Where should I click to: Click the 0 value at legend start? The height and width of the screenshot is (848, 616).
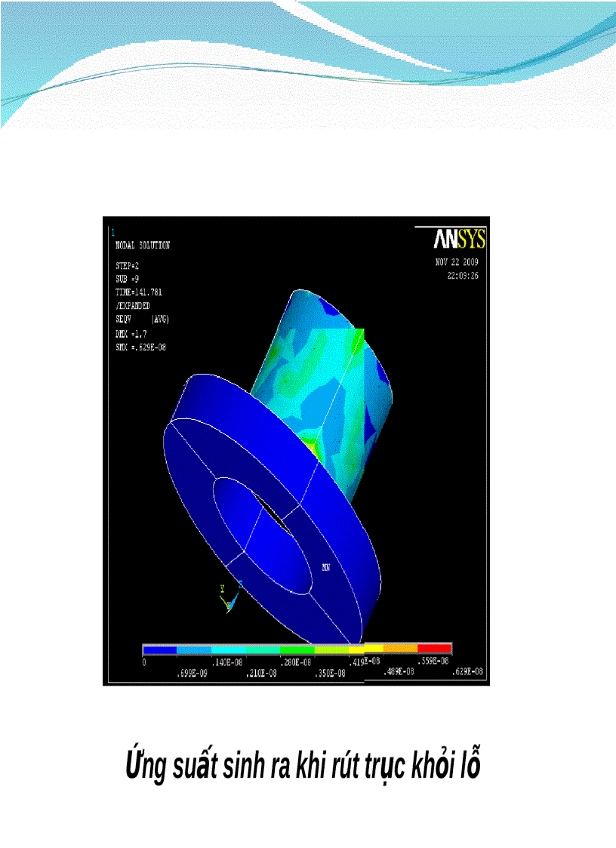[144, 660]
